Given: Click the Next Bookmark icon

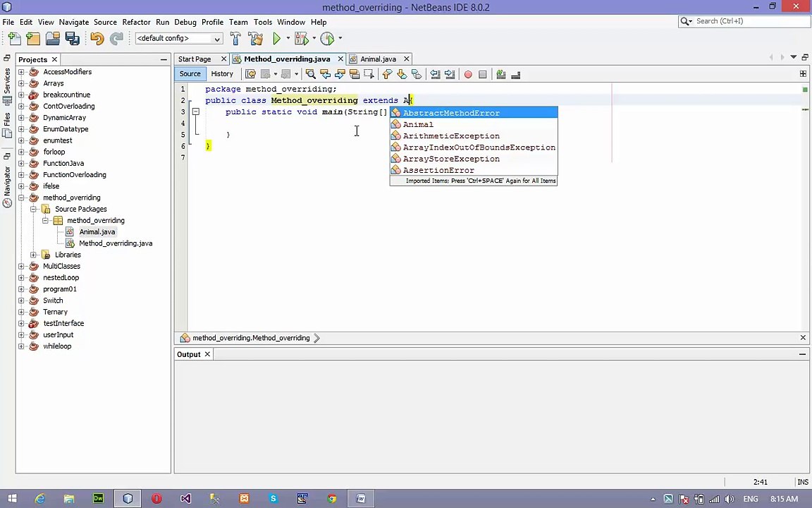Looking at the screenshot, I should (x=401, y=74).
